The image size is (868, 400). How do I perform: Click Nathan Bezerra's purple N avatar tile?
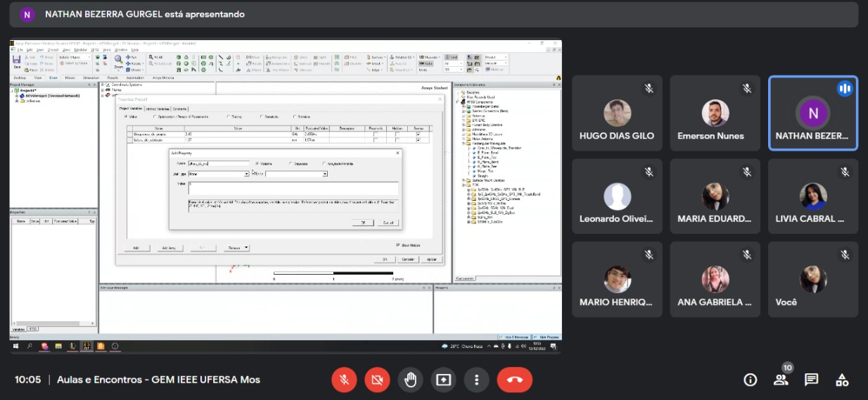[813, 113]
